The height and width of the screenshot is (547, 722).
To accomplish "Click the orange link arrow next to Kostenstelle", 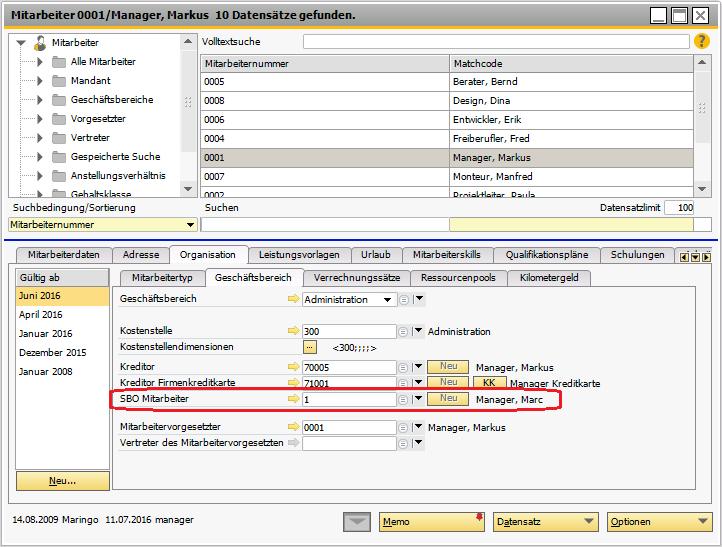I will pos(293,331).
